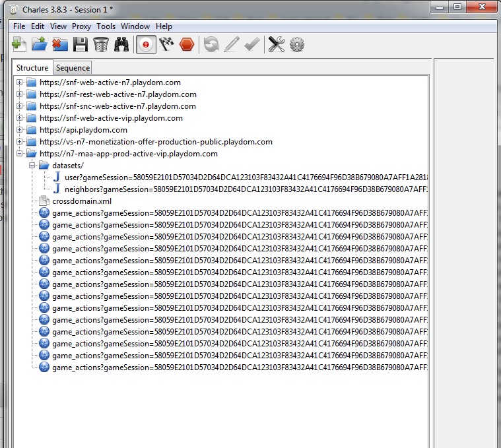Collapse the datasets/ folder

32,166
